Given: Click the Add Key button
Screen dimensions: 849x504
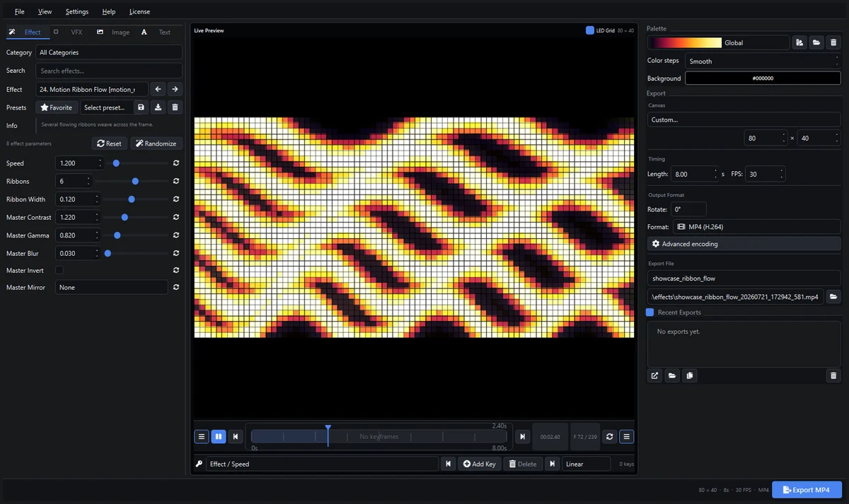Looking at the screenshot, I should coord(480,464).
